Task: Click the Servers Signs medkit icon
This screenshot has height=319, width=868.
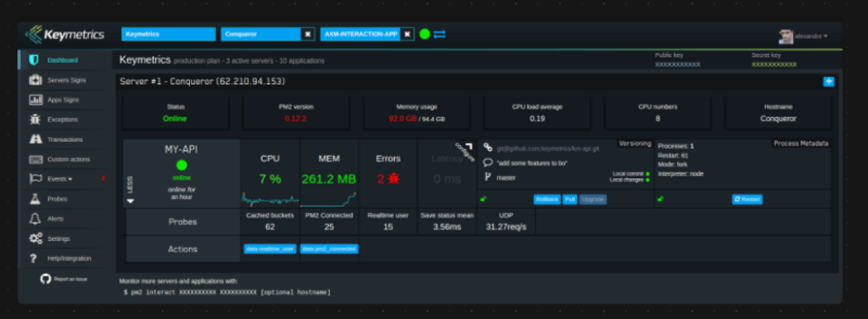Action: pyautogui.click(x=35, y=80)
